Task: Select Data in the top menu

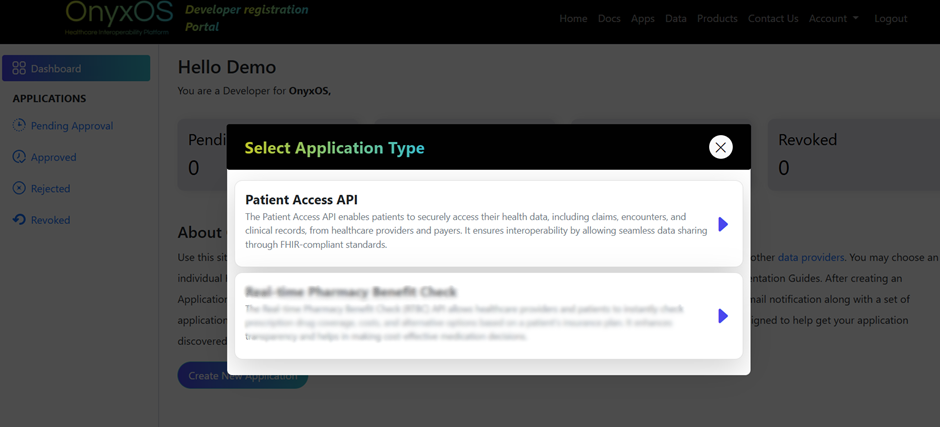Action: [x=676, y=18]
